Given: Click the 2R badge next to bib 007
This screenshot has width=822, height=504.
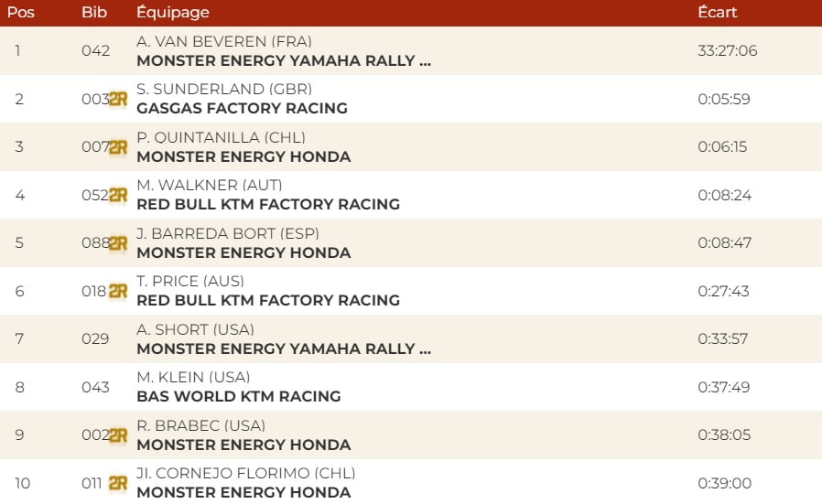Looking at the screenshot, I should 118,147.
